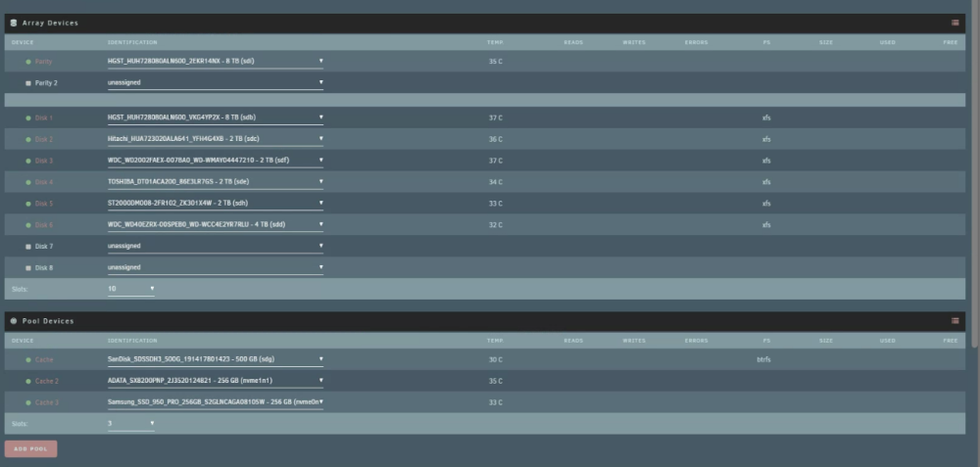Viewport: 980px width, 467px height.
Task: Open the Cache 3 device link
Action: click(x=47, y=402)
